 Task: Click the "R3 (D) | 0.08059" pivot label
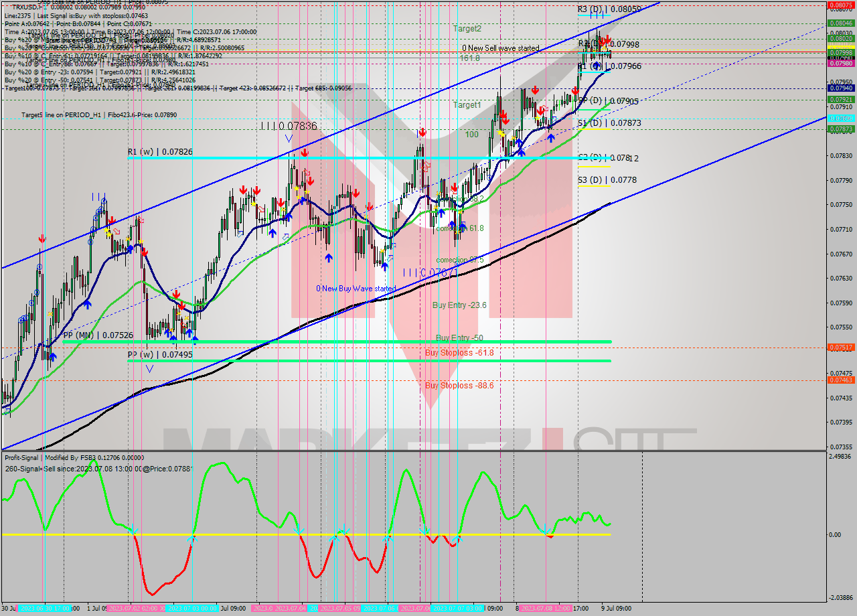[x=609, y=9]
